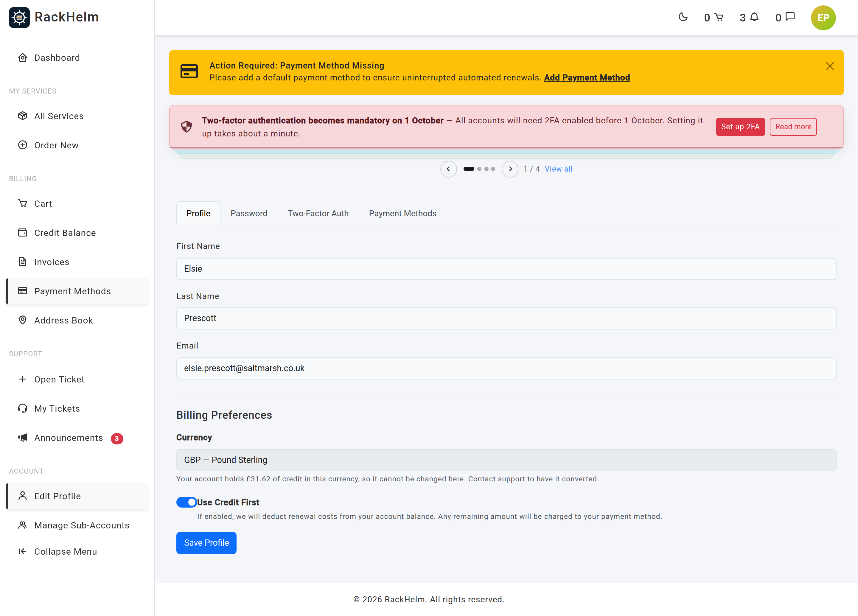This screenshot has width=858, height=616.
Task: Click the shield icon in 2FA banner
Action: 186,127
